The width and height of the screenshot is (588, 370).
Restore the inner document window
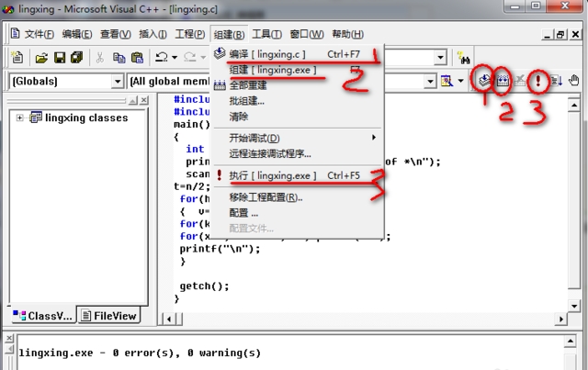(x=560, y=35)
